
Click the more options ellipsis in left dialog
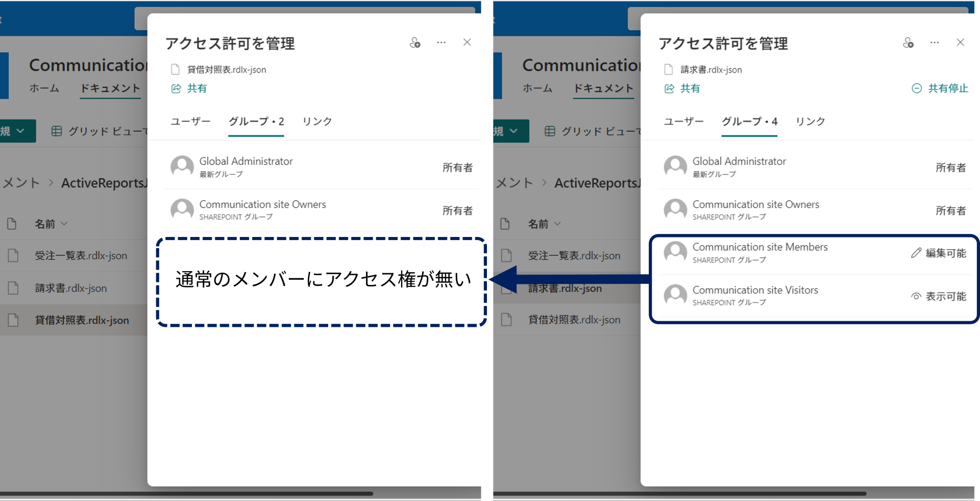pyautogui.click(x=441, y=42)
